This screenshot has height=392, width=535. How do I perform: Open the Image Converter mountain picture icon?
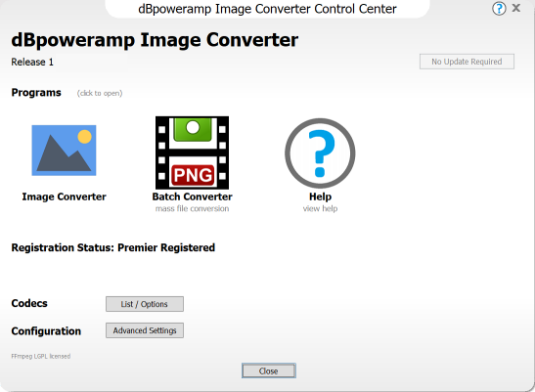64,151
